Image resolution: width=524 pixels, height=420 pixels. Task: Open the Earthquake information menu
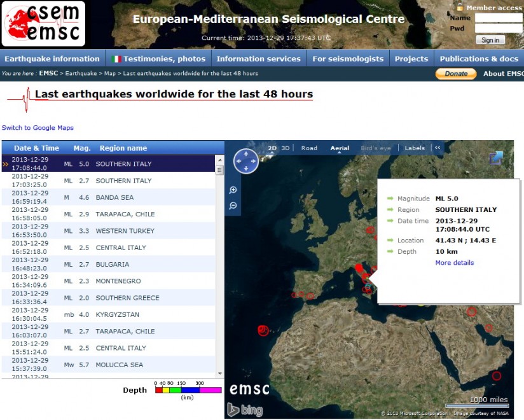(52, 59)
